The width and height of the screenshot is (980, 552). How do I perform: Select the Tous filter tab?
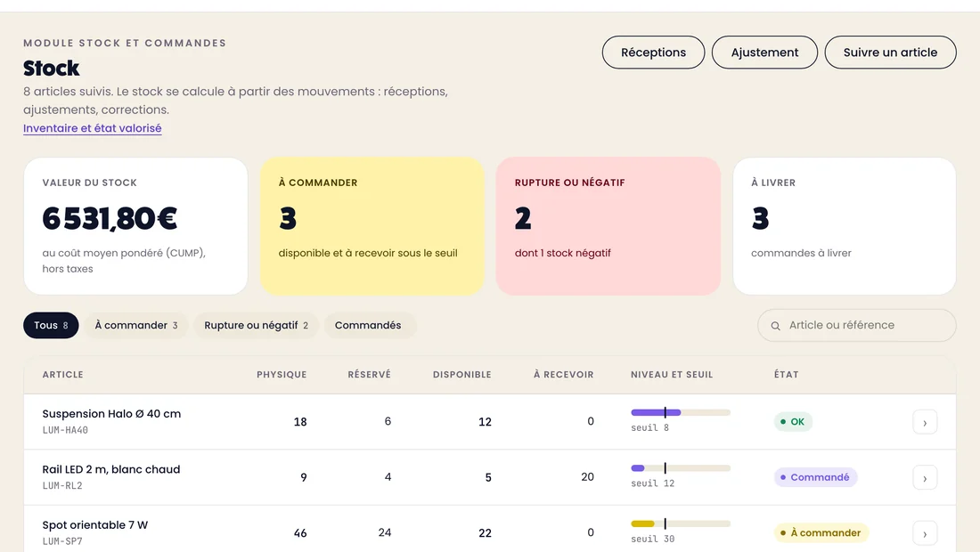tap(51, 325)
